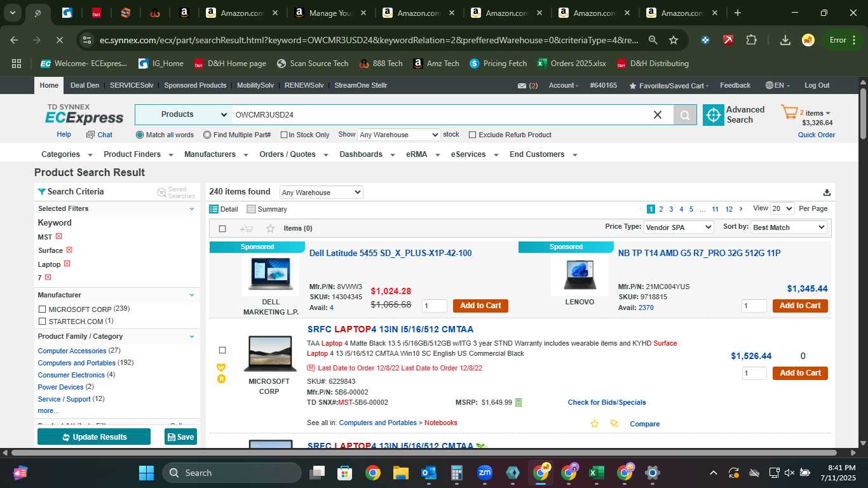Clear the search keyword with X

(658, 115)
